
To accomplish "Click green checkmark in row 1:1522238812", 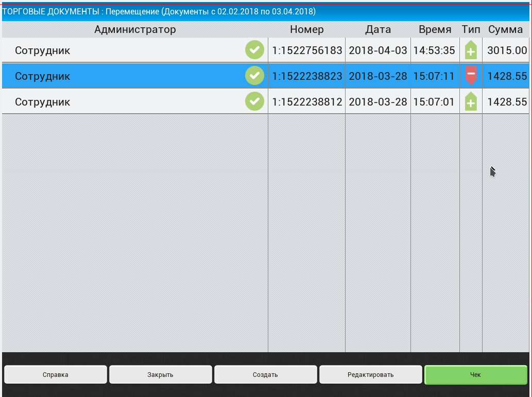I will coord(254,101).
